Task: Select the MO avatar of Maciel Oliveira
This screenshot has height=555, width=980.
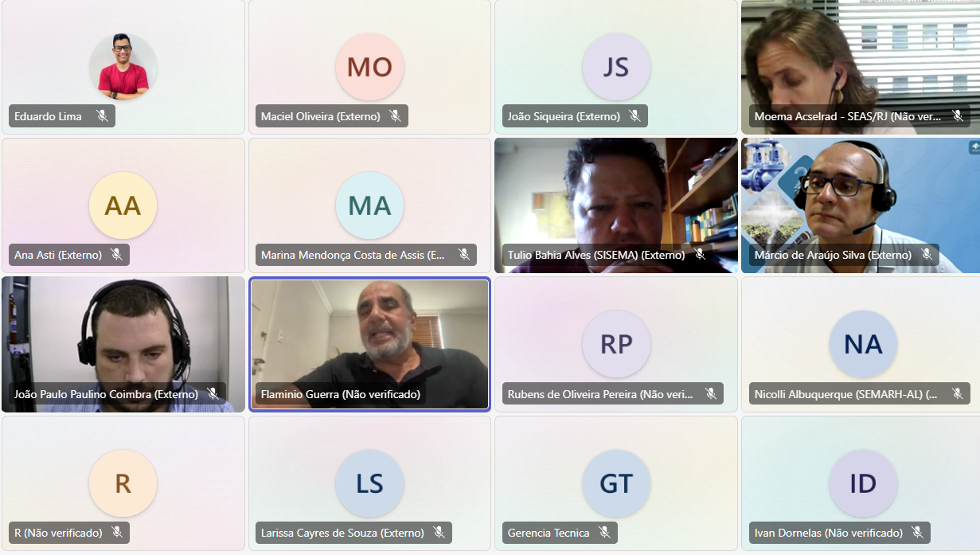Action: [369, 67]
